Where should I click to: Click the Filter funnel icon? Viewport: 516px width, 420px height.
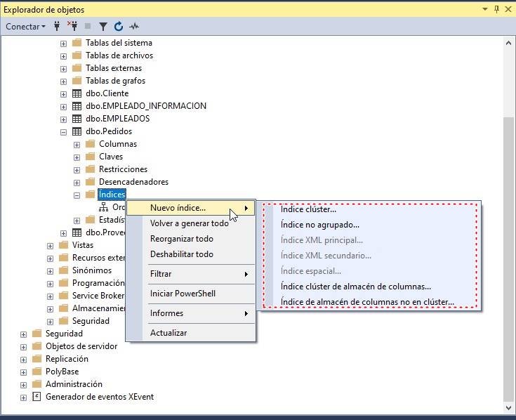pyautogui.click(x=103, y=26)
